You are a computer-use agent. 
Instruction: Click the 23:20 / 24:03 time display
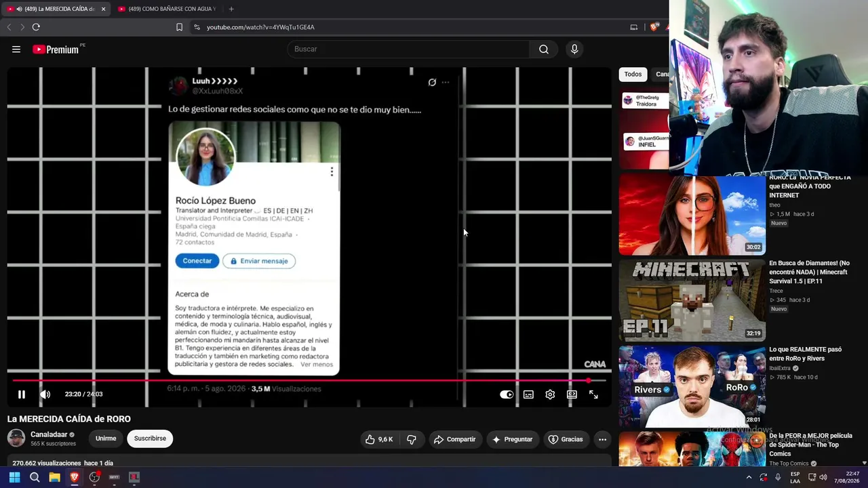(83, 394)
